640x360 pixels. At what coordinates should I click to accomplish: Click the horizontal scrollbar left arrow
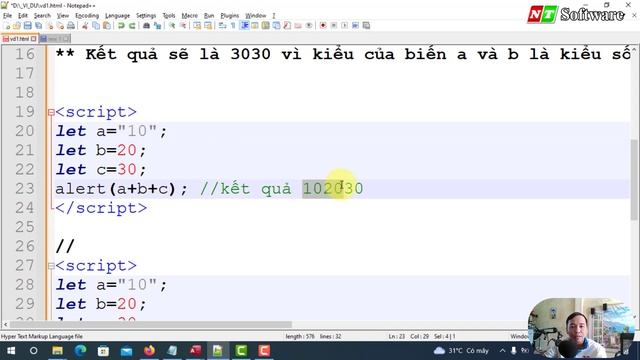(x=5, y=324)
